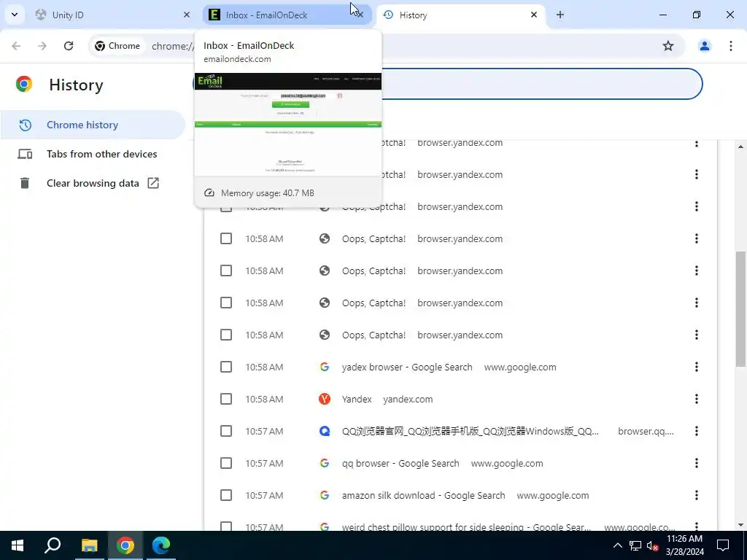Go forward using the forward arrow
The height and width of the screenshot is (560, 747).
click(42, 46)
